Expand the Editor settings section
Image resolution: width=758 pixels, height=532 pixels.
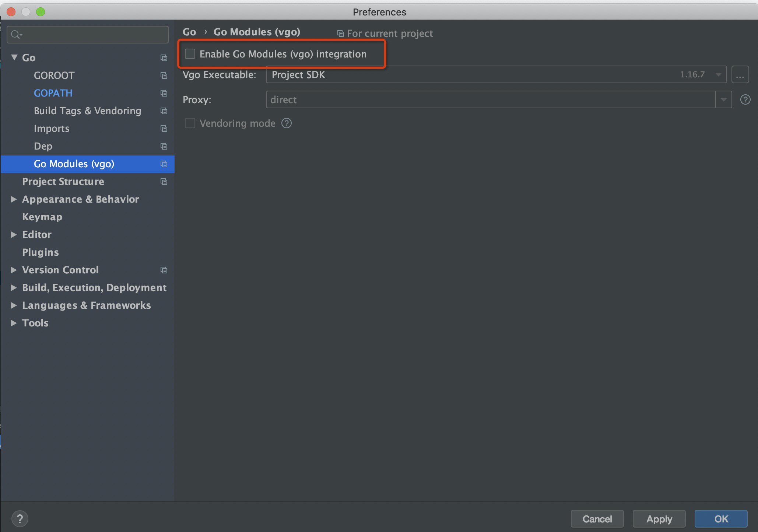[14, 235]
